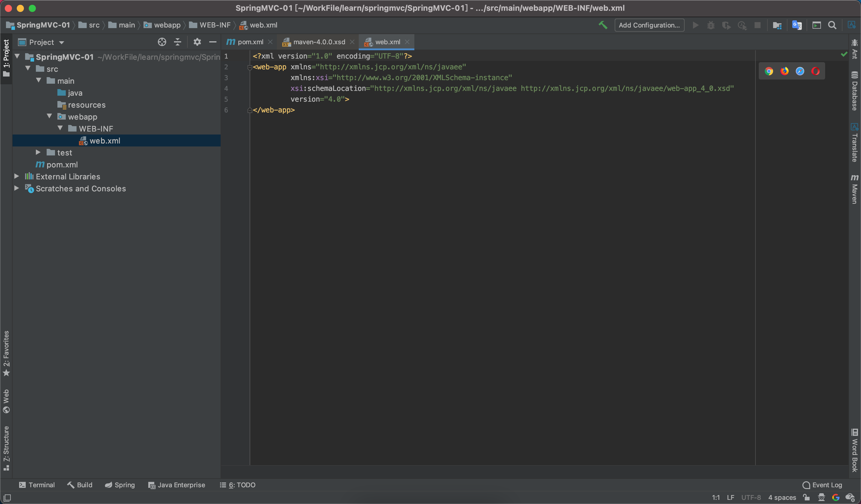Click the Debug bug icon
This screenshot has width=861, height=504.
pyautogui.click(x=711, y=25)
